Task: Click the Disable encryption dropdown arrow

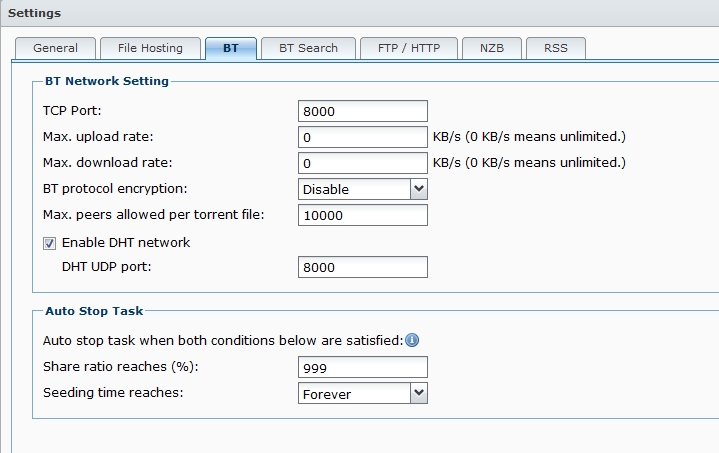Action: 418,189
